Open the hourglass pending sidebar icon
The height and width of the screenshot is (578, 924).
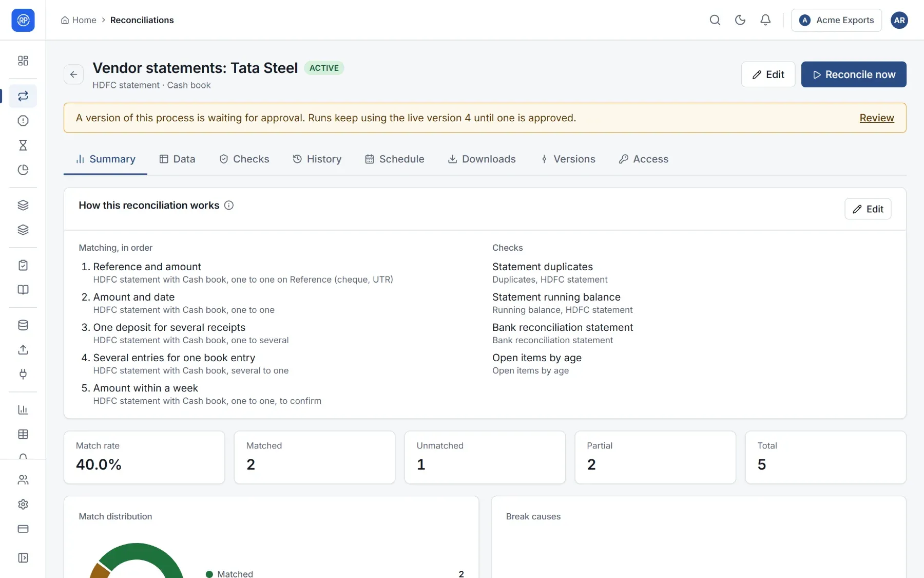[23, 145]
